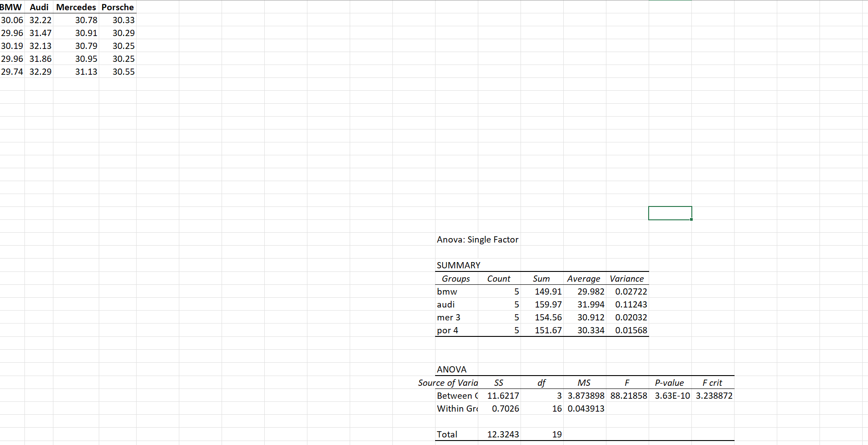This screenshot has height=445, width=868.
Task: Select the Variance column header
Action: 627,279
